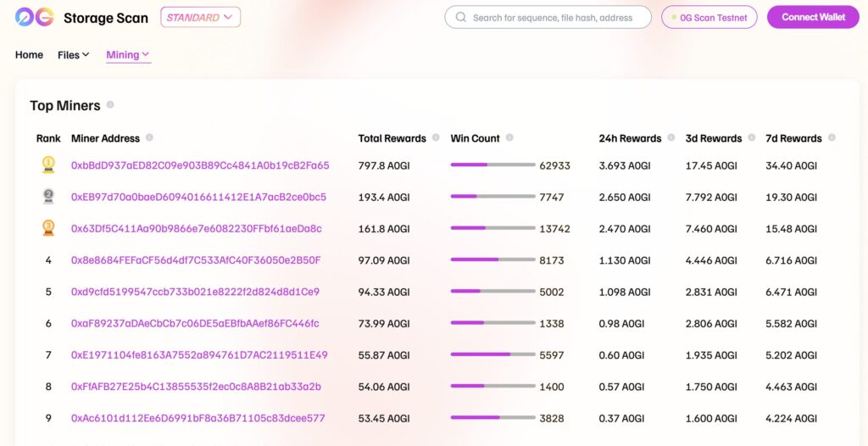Open miner address 0xE1971104fe8163A7552a894761D7AC2119511E49
The width and height of the screenshot is (868, 446).
coord(199,355)
